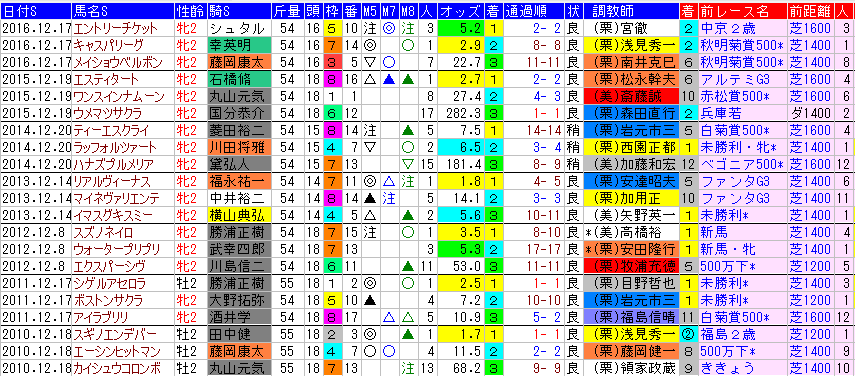Click trainer cell (栗)森田直行
This screenshot has width=855, height=376.
pos(630,113)
